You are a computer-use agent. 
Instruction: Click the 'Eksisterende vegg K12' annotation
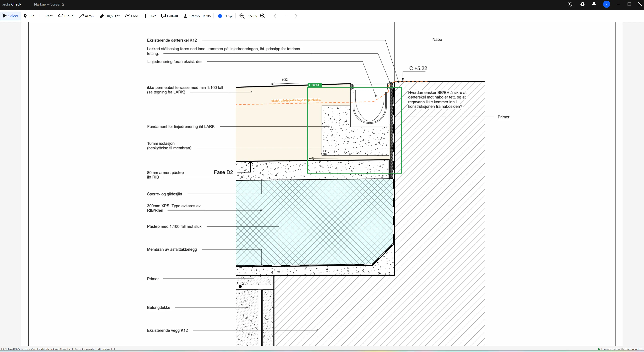click(167, 331)
